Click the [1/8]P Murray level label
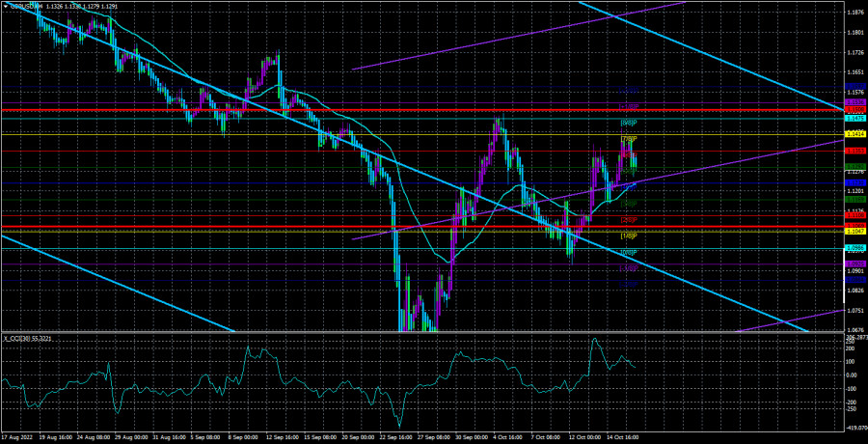This screenshot has height=444, width=868. click(629, 236)
